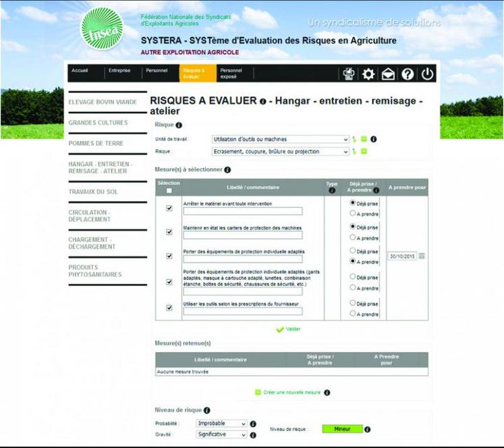Click the help question mark icon
The height and width of the screenshot is (448, 504).
pyautogui.click(x=408, y=74)
